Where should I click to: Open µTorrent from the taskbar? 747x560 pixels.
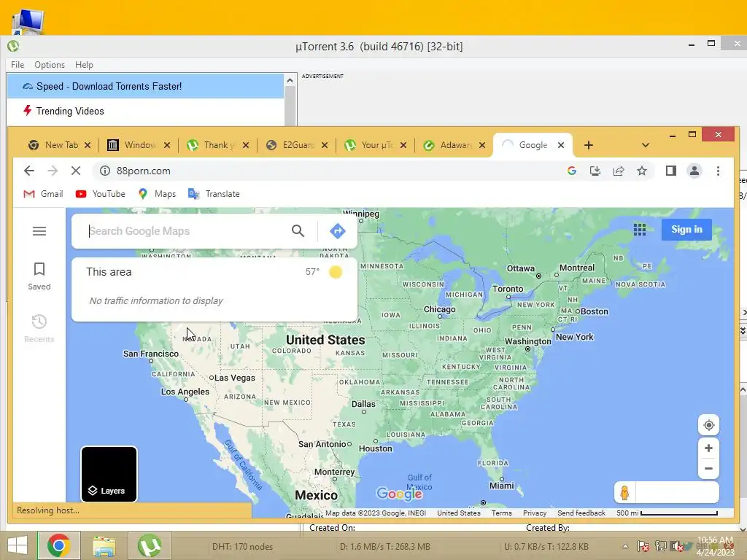point(149,545)
